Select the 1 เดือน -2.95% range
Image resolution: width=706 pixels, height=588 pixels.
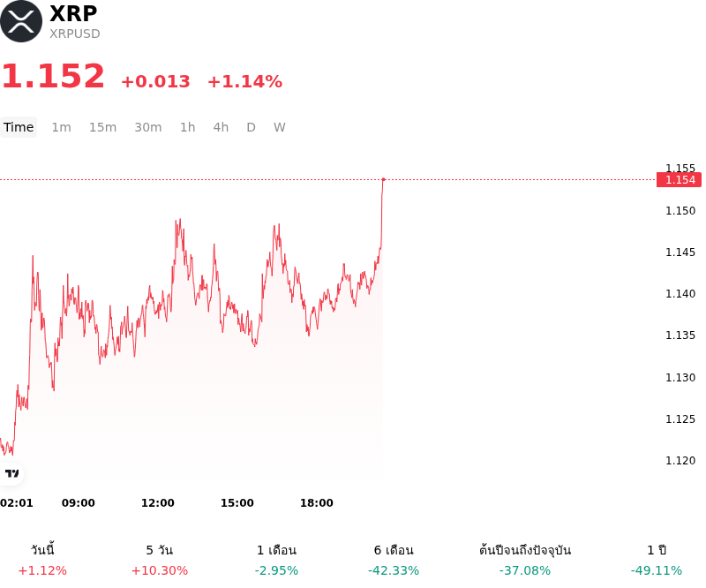click(276, 560)
